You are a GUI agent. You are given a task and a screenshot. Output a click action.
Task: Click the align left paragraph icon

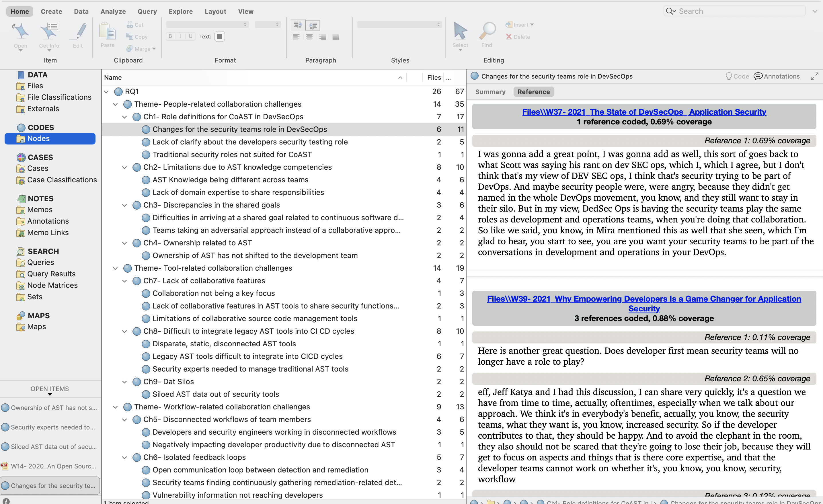(x=296, y=37)
